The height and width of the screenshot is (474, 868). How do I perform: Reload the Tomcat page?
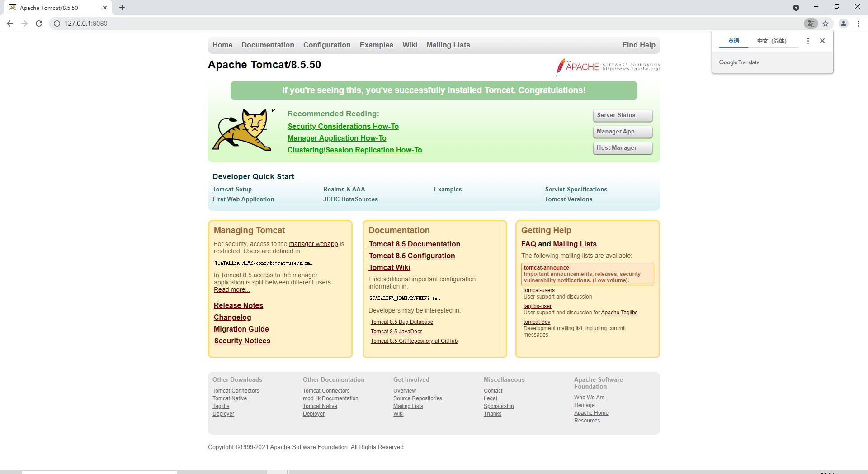39,24
